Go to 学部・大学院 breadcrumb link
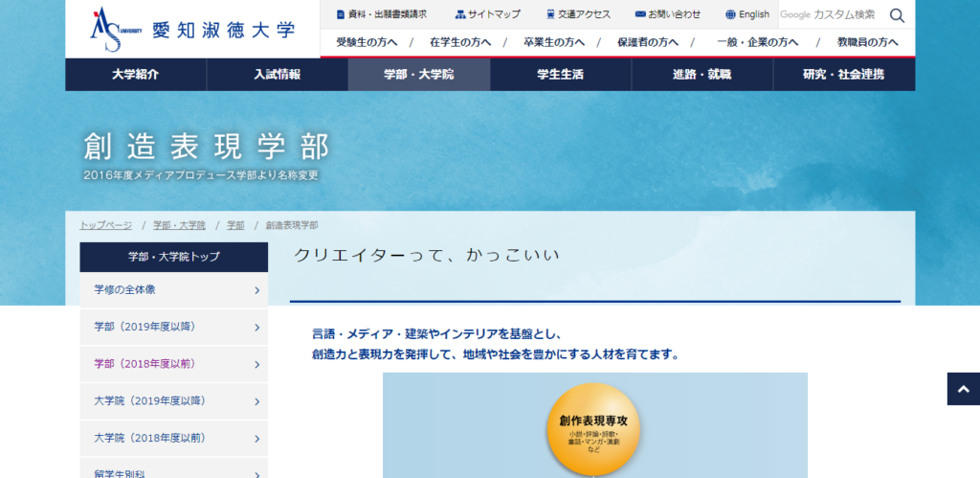Viewport: 980px width, 478px height. (x=179, y=225)
